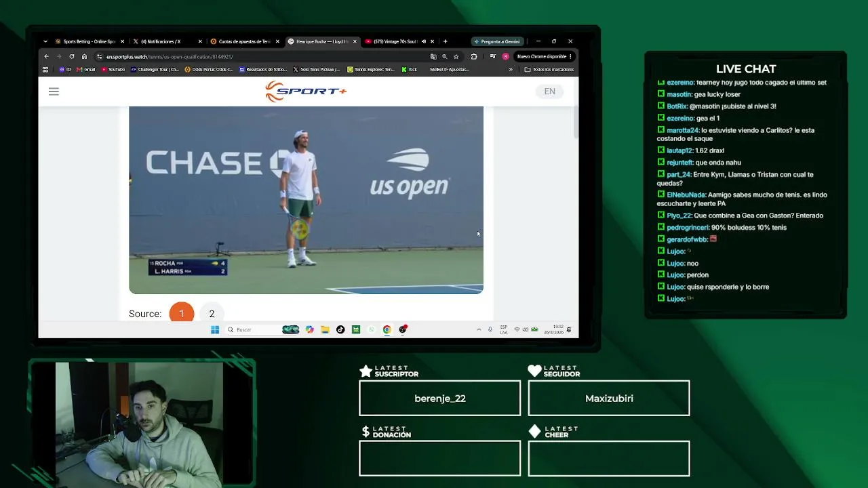Open the SPORT+ hamburger menu

pos(54,91)
